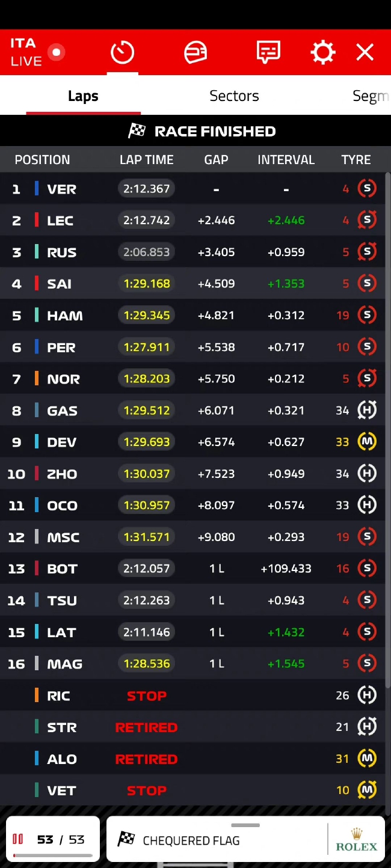Expand the chequered flag bottom panel handle
The image size is (391, 868).
(x=245, y=826)
